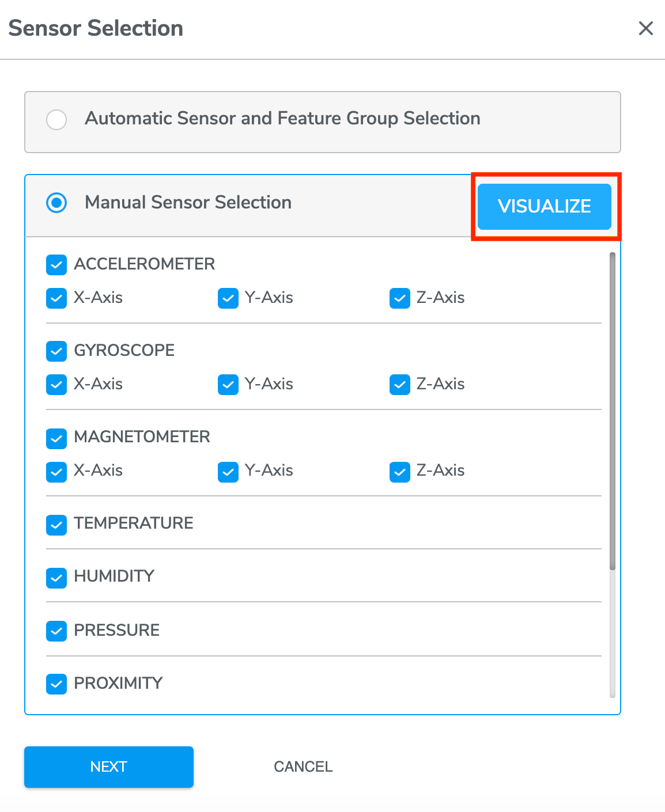This screenshot has height=812, width=665.
Task: Toggle Accelerometer X-Axis checkbox
Action: click(56, 298)
